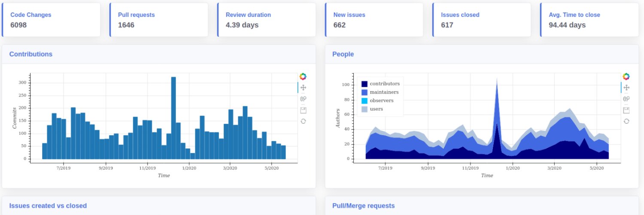Open the New issues metric card title
Viewport: 644px width, 215px height.
pyautogui.click(x=349, y=15)
